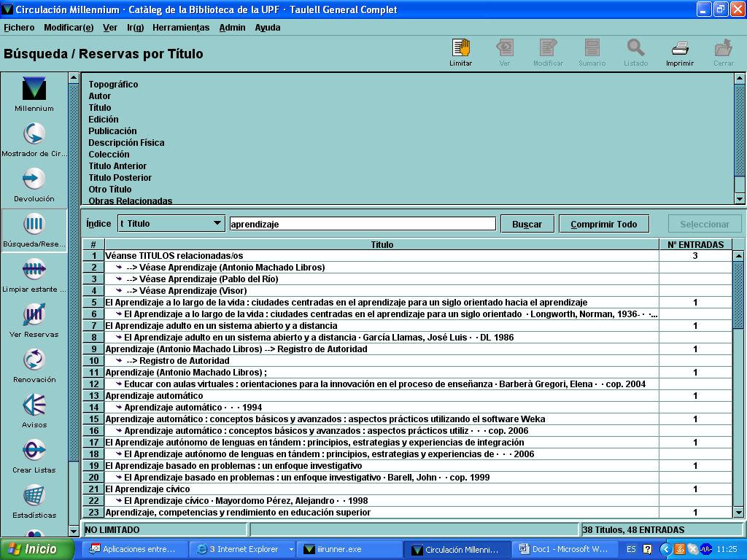Click the Seleccionar button
The height and width of the screenshot is (560, 747).
pos(705,224)
